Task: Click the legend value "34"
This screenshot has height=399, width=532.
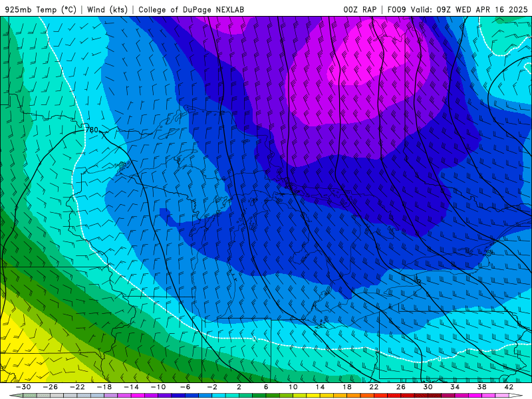Action: click(x=455, y=387)
